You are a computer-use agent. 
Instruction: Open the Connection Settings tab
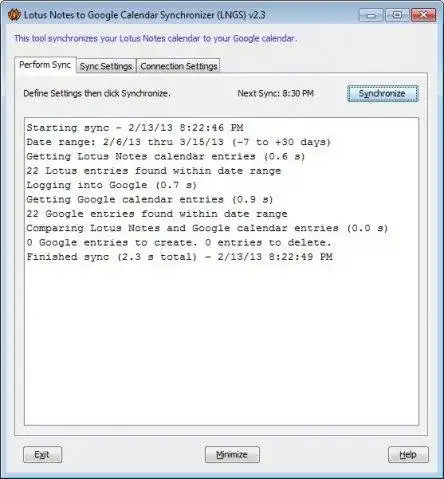(179, 66)
